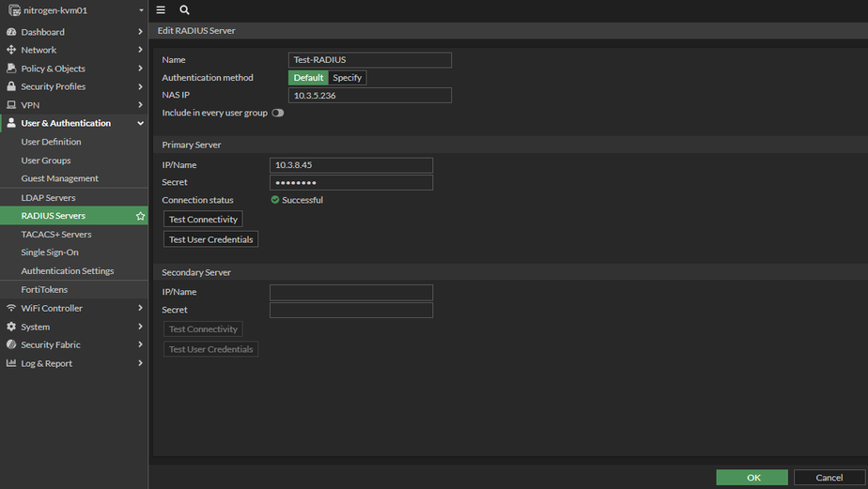
Task: Click the Dashboard gauge icon
Action: (x=11, y=32)
